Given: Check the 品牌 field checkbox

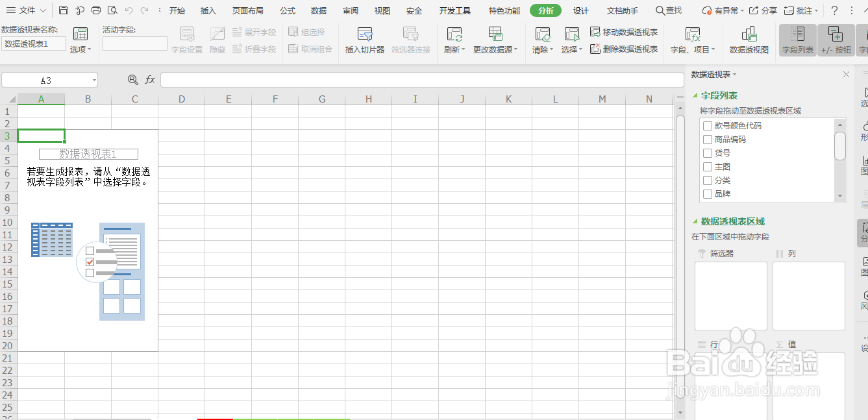Looking at the screenshot, I should click(x=708, y=194).
